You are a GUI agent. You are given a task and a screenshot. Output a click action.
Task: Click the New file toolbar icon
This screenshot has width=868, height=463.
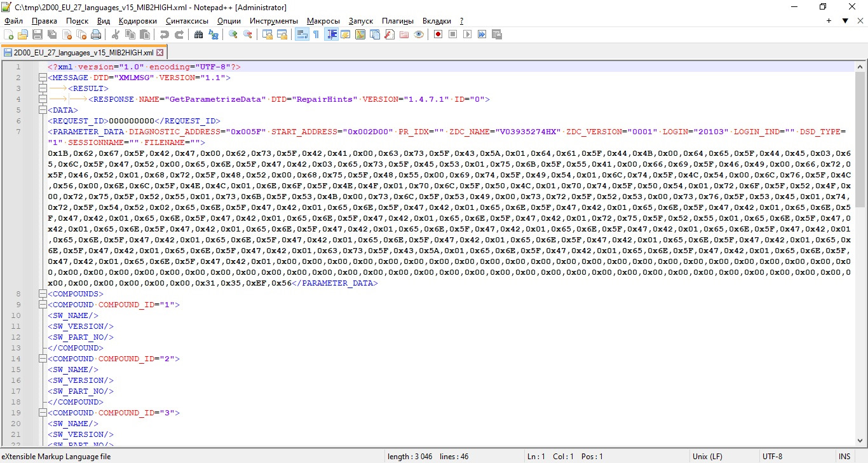pyautogui.click(x=9, y=34)
